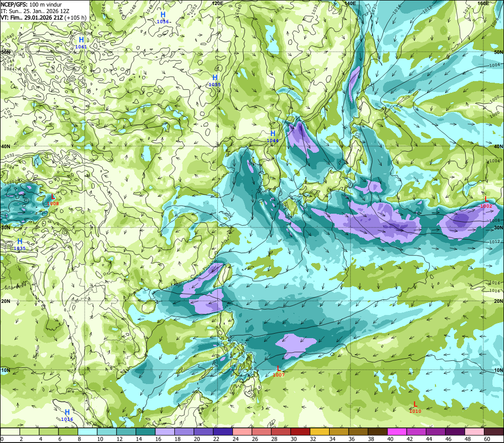Image resolution: width=504 pixels, height=443 pixels.
Task: Click the H marker labeled 1035
Action: 20,241
